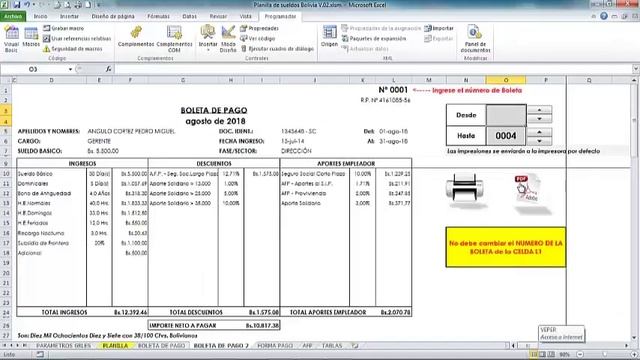Switch to TABLAS sheet tab

pos(332,346)
